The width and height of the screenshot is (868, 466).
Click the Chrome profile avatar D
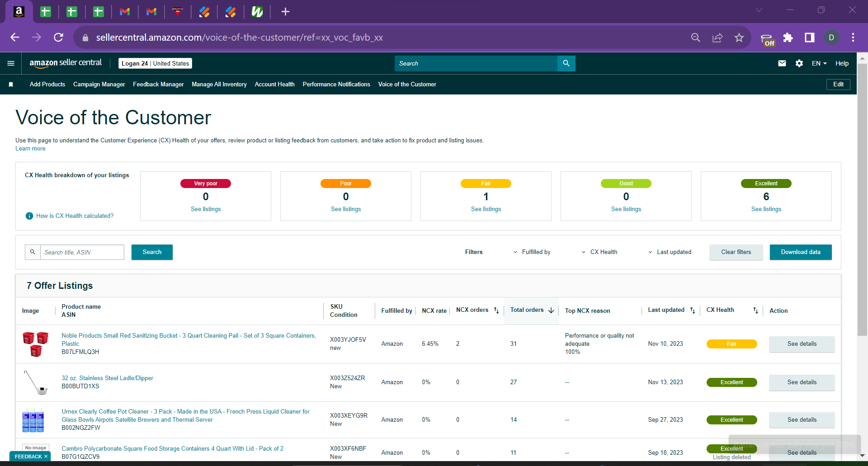pyautogui.click(x=831, y=38)
